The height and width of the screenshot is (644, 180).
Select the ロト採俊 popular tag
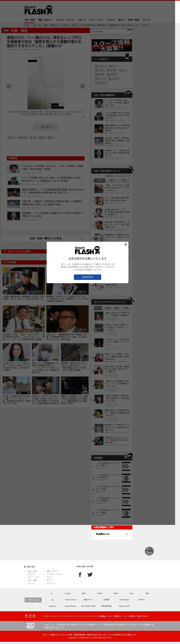(100, 70)
